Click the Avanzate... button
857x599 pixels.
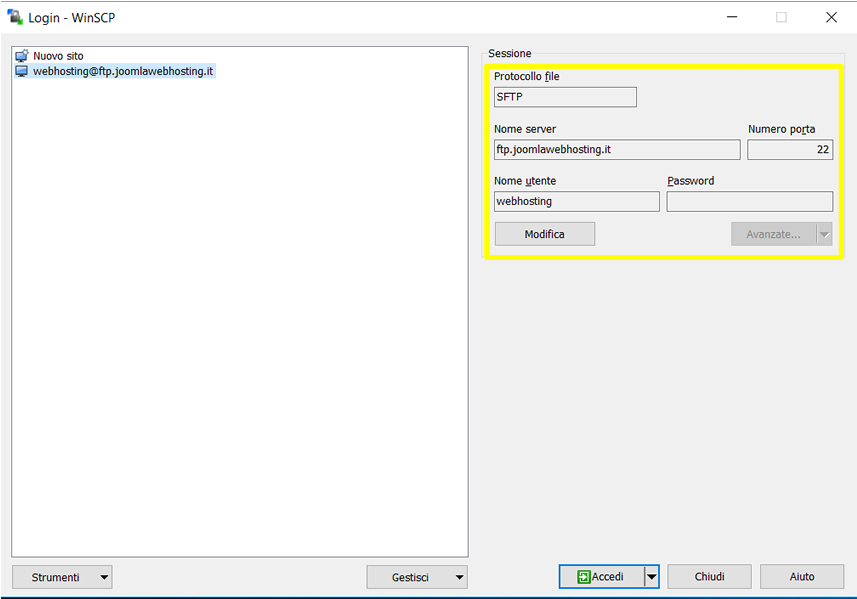click(773, 234)
